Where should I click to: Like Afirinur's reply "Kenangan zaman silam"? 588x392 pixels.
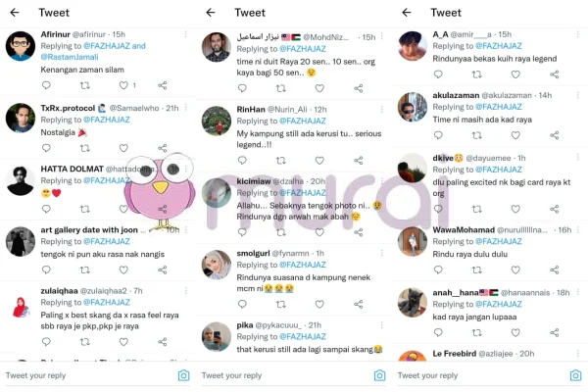(123, 85)
